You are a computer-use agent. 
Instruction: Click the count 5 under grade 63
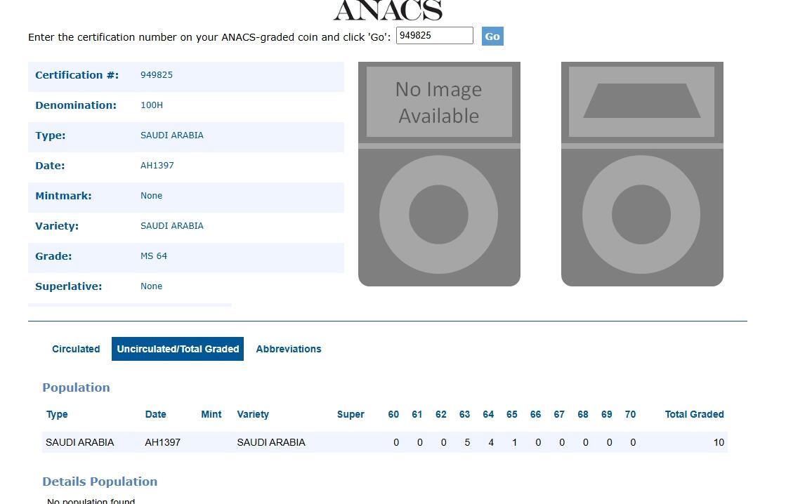click(467, 442)
